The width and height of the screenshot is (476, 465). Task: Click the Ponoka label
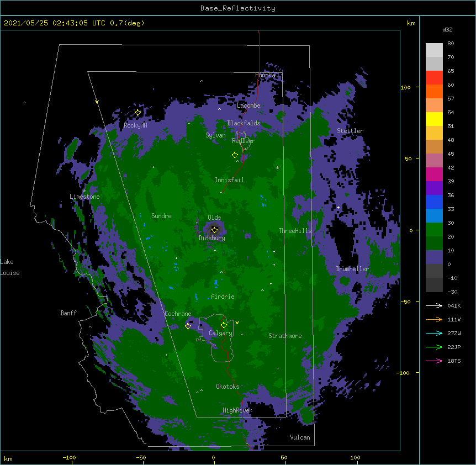tap(265, 75)
